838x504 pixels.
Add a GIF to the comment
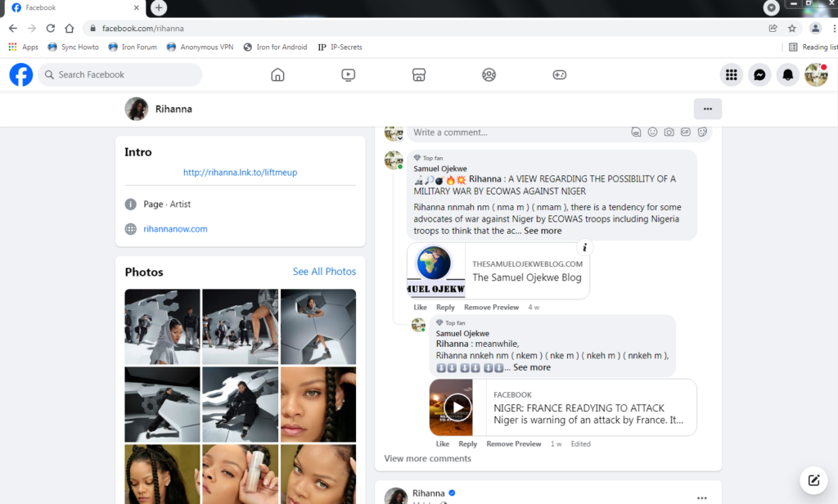pyautogui.click(x=686, y=132)
